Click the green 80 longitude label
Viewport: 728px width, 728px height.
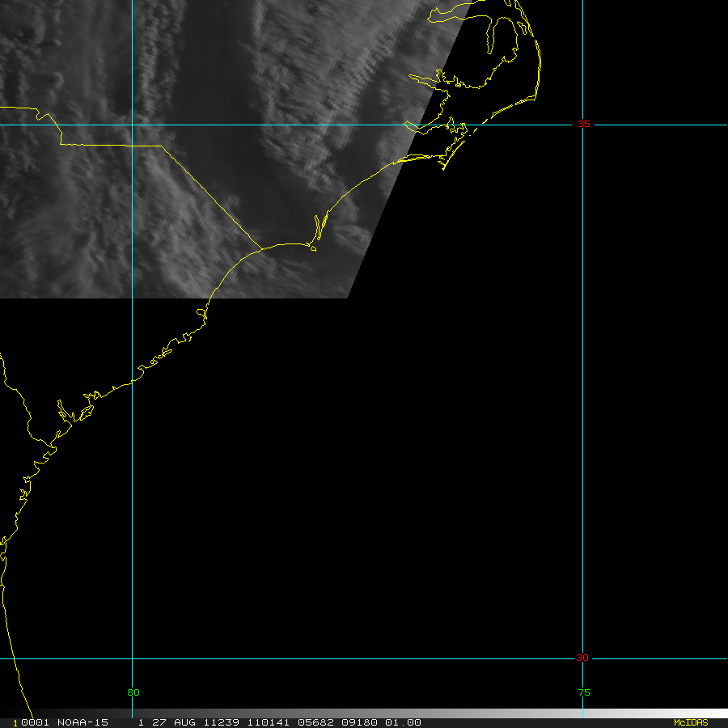133,692
